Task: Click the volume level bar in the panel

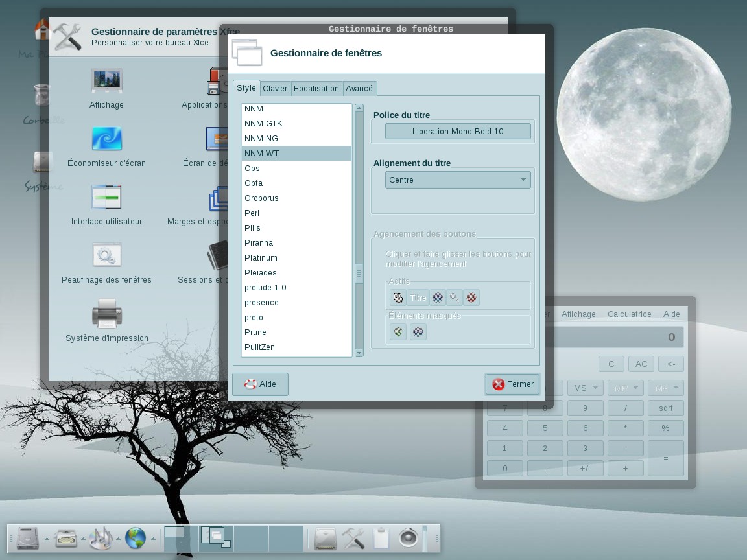Action: click(x=425, y=538)
